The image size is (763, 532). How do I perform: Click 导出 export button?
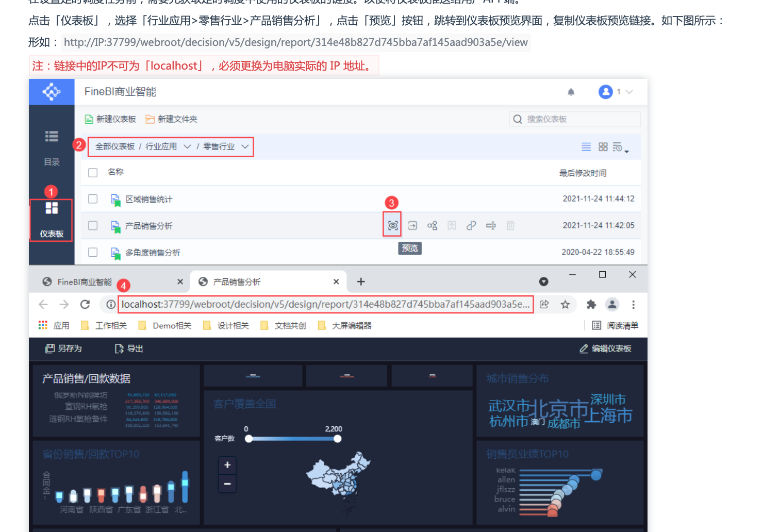[129, 348]
